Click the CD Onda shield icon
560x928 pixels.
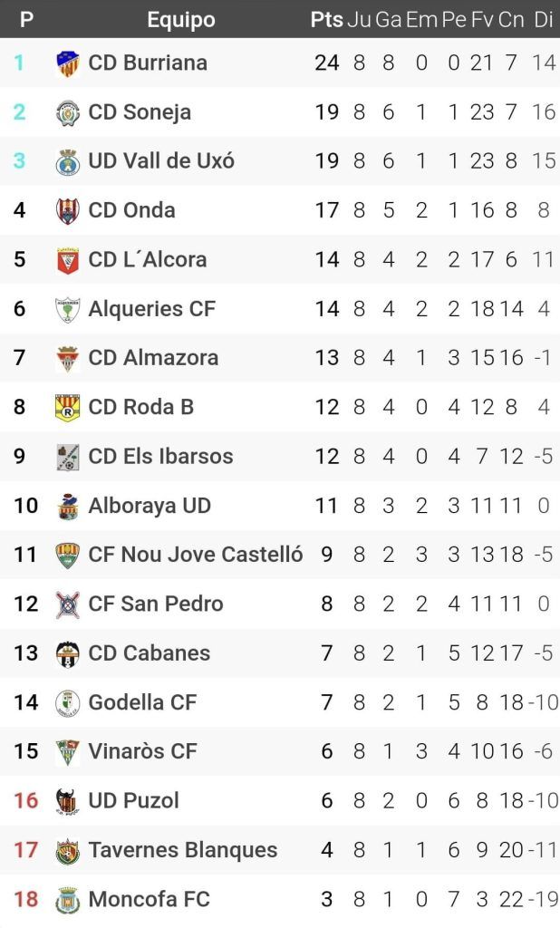[x=67, y=210]
